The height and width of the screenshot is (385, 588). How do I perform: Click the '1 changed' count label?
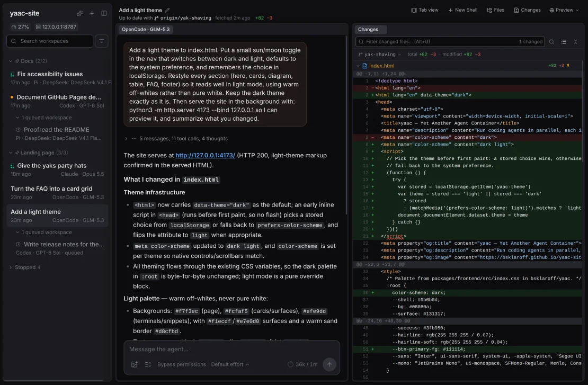coord(530,42)
